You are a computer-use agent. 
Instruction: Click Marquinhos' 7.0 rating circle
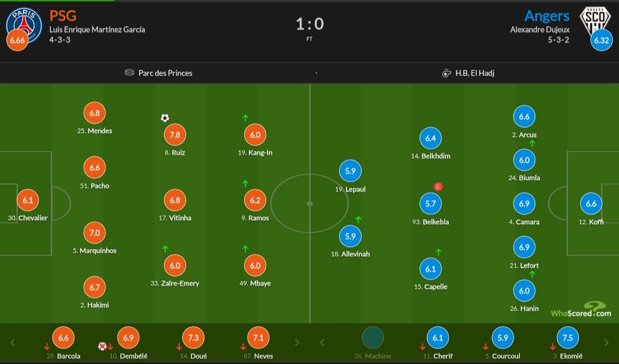coord(95,233)
